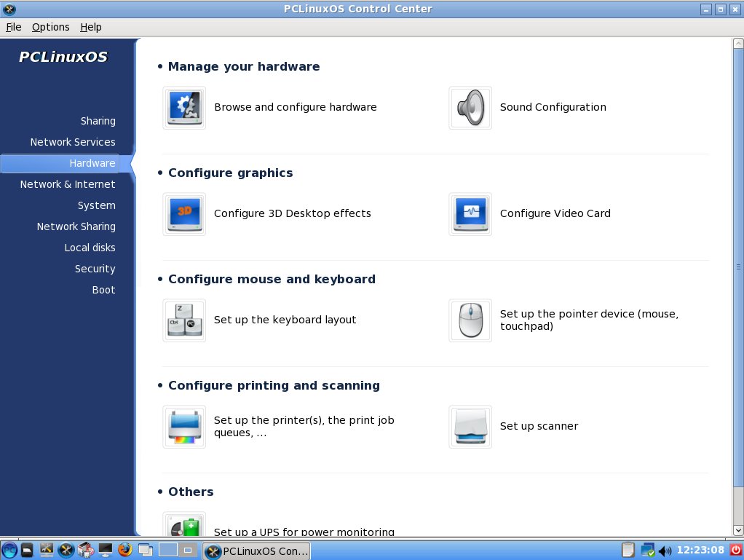The width and height of the screenshot is (744, 560).
Task: Launch Configure 3D Desktop effects icon
Action: coord(184,214)
